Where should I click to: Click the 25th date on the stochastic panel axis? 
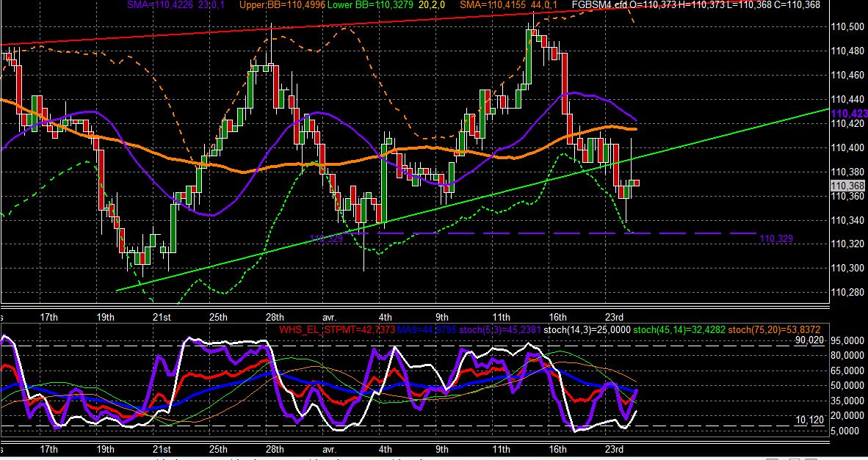[x=218, y=449]
